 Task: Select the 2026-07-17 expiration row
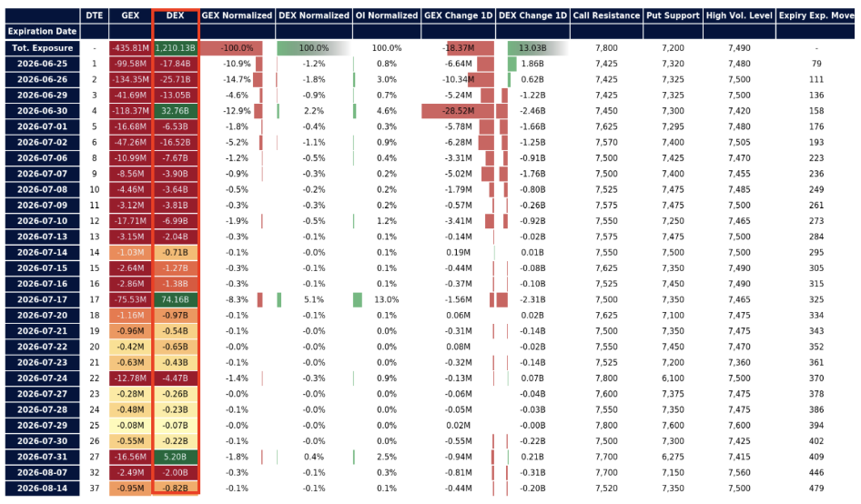coord(42,300)
